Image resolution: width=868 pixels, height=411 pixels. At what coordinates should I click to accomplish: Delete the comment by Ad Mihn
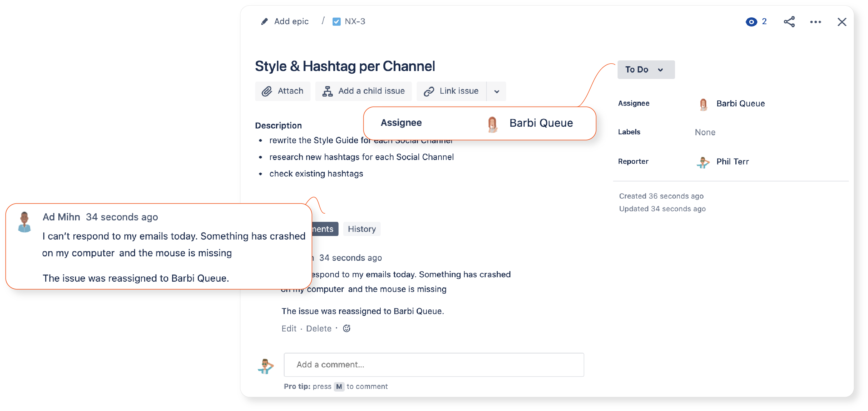pos(319,329)
